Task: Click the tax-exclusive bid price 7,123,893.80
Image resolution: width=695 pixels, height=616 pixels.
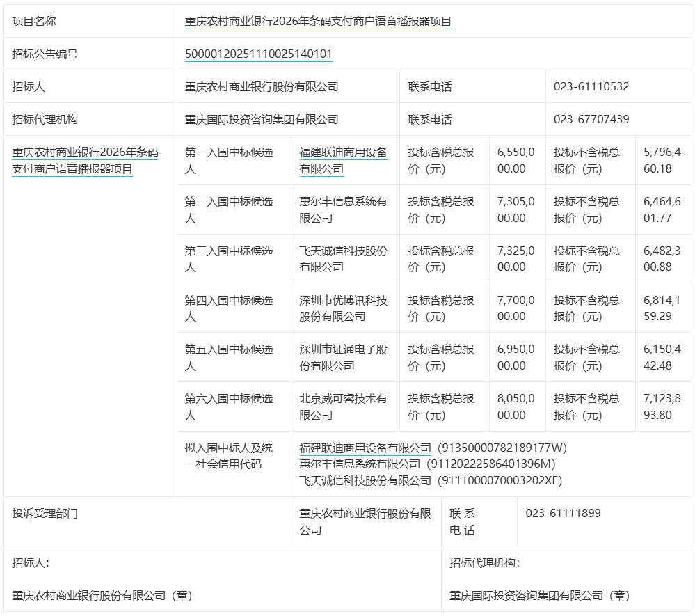Action: point(662,406)
